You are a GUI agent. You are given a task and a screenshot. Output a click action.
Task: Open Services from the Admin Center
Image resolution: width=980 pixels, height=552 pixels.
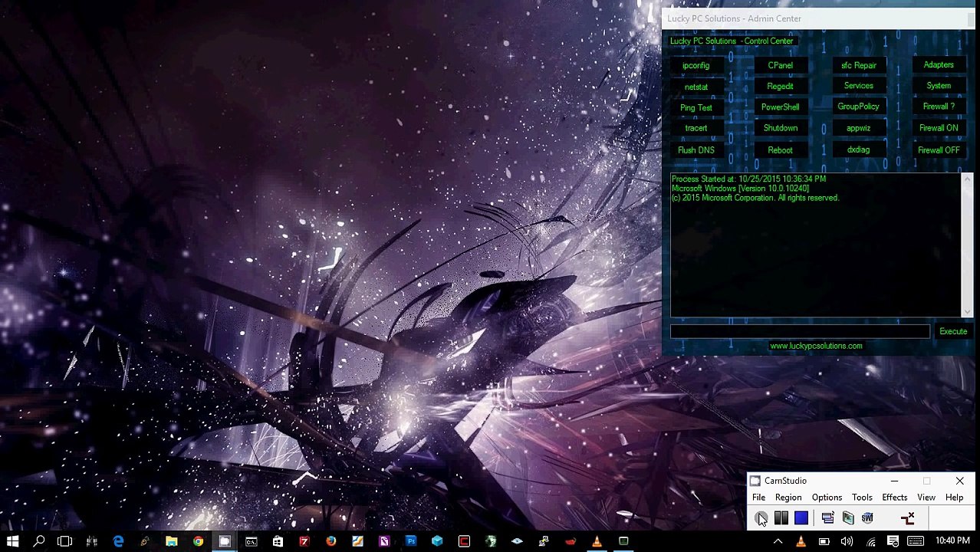click(x=858, y=86)
